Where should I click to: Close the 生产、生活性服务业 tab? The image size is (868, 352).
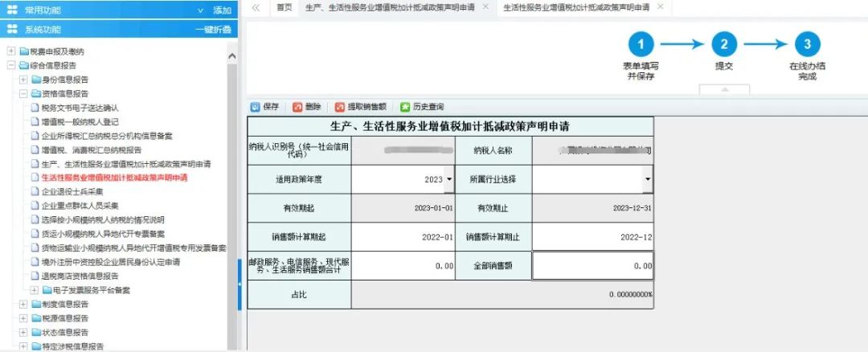(485, 6)
